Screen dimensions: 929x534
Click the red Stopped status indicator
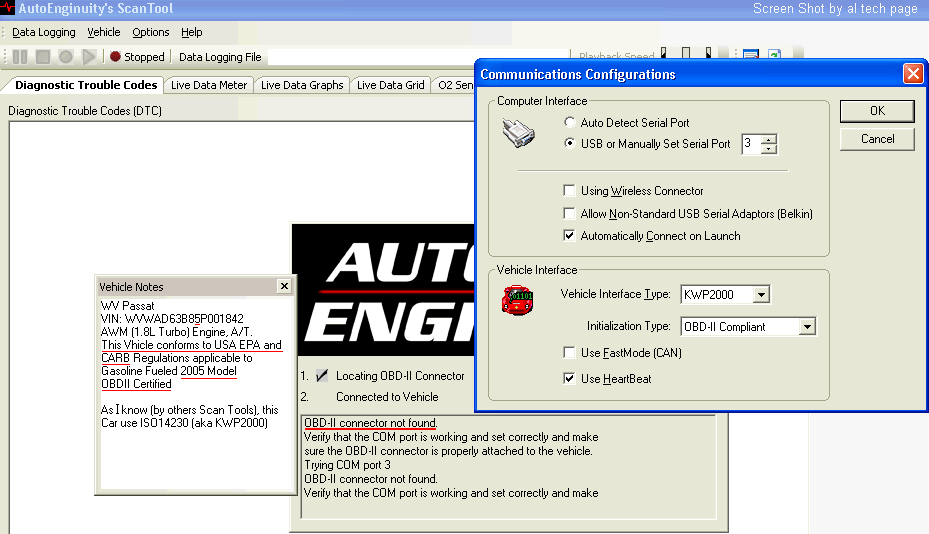pyautogui.click(x=116, y=57)
